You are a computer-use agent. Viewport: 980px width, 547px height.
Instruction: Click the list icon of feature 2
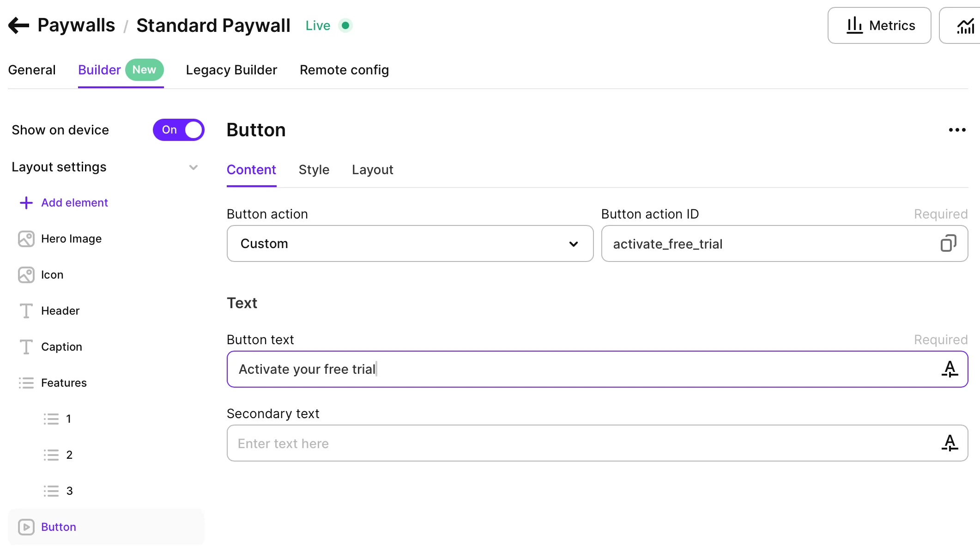point(51,455)
